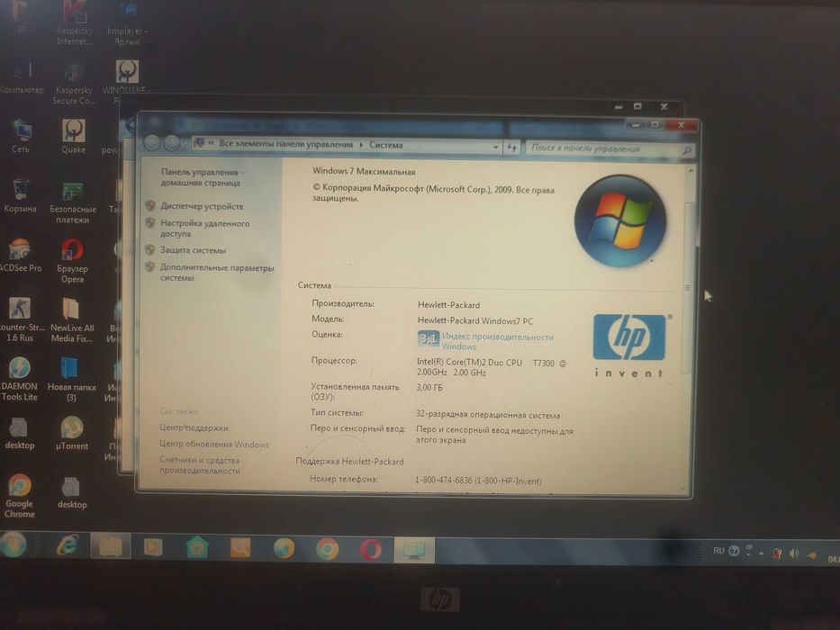Click the tray help question mark icon

734,551
